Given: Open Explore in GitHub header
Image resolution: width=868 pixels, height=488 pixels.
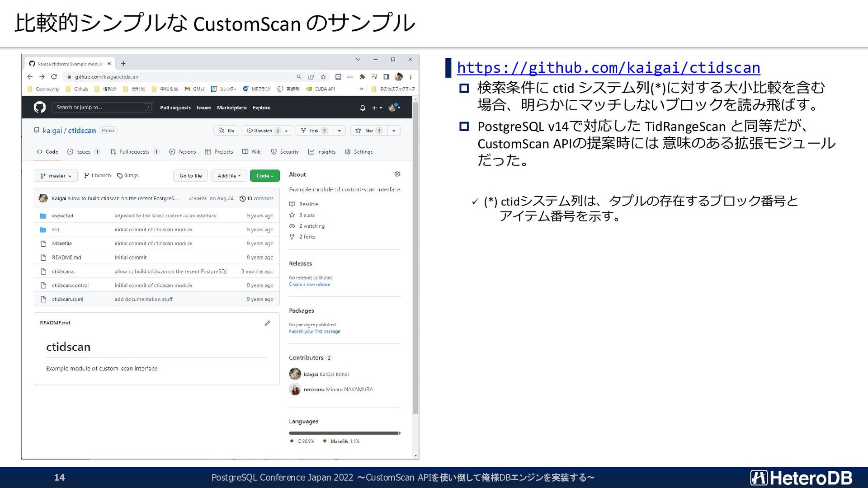Looking at the screenshot, I should coord(261,108).
